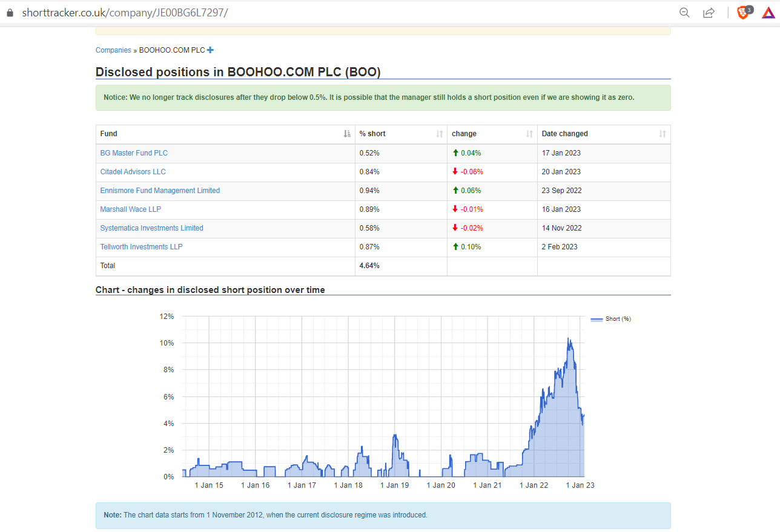Click the 0.52% short value

point(369,153)
